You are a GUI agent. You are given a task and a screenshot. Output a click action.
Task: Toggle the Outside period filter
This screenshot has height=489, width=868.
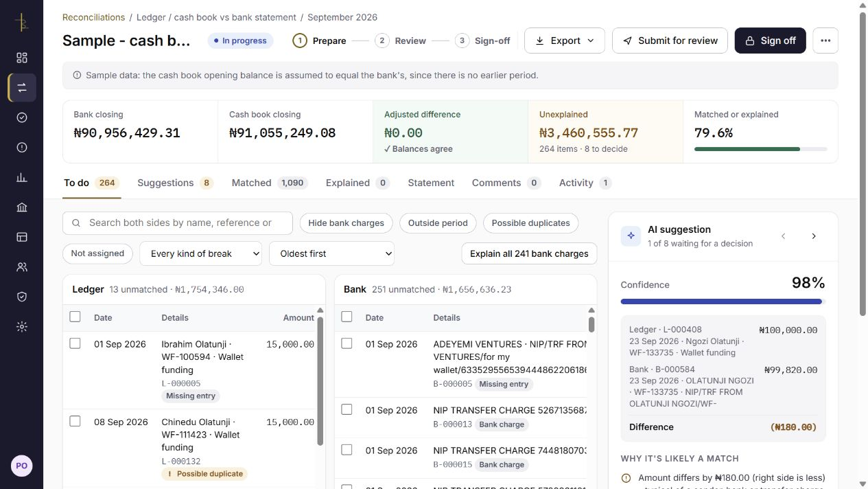pyautogui.click(x=438, y=223)
